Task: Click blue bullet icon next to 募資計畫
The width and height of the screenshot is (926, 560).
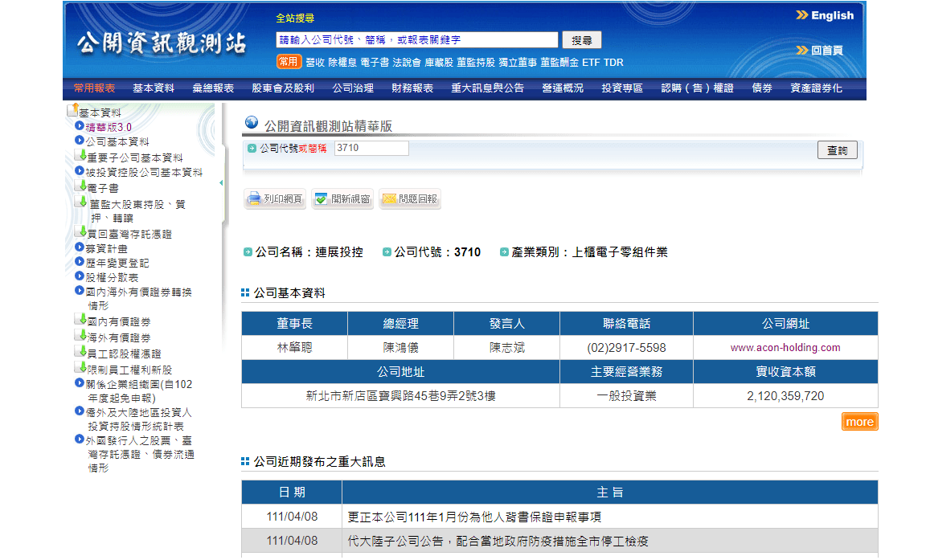Action: point(79,247)
